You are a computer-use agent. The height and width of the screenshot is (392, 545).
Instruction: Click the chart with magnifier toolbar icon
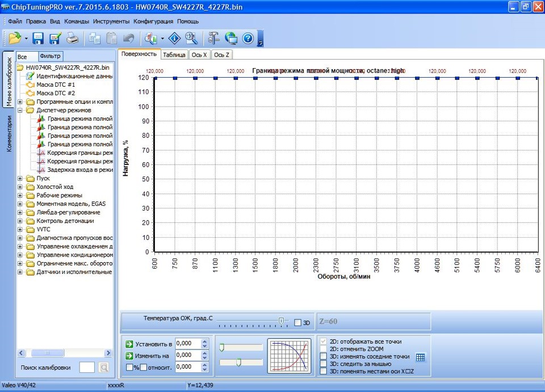pyautogui.click(x=151, y=38)
